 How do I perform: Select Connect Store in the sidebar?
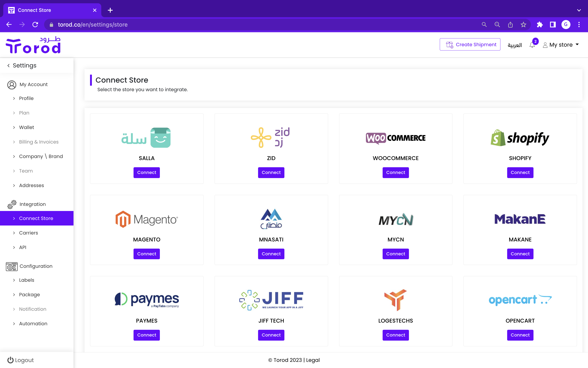tap(37, 218)
